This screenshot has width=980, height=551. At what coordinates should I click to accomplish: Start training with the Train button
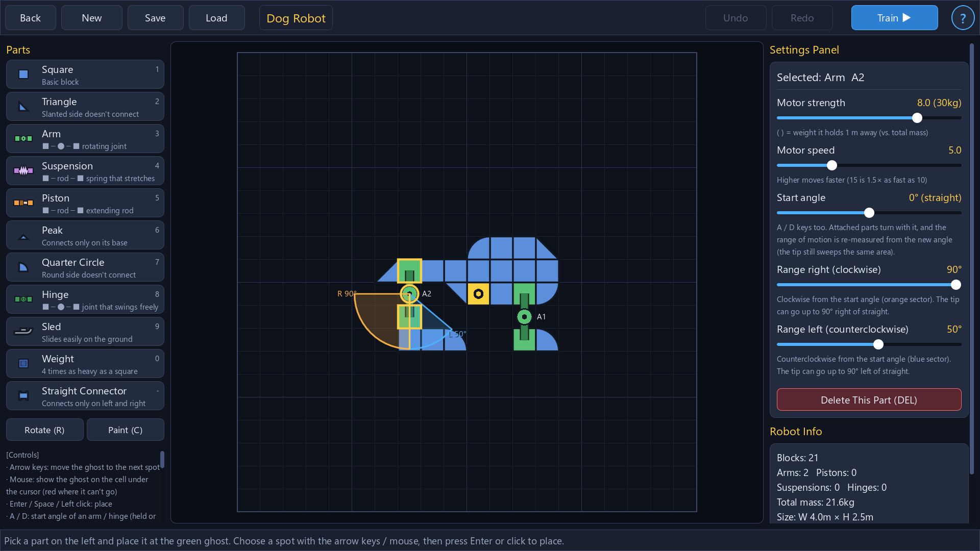click(x=894, y=18)
